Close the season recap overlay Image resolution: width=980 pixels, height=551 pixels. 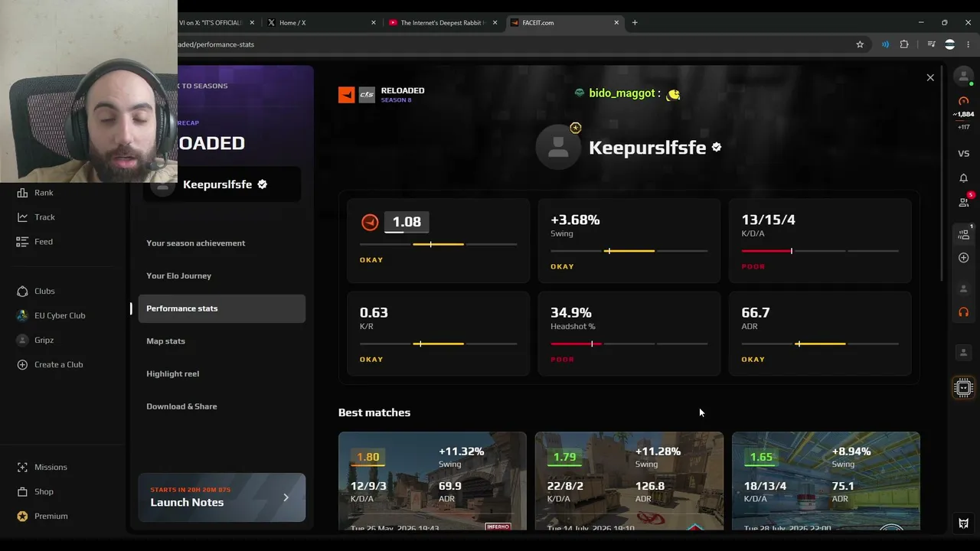click(930, 78)
